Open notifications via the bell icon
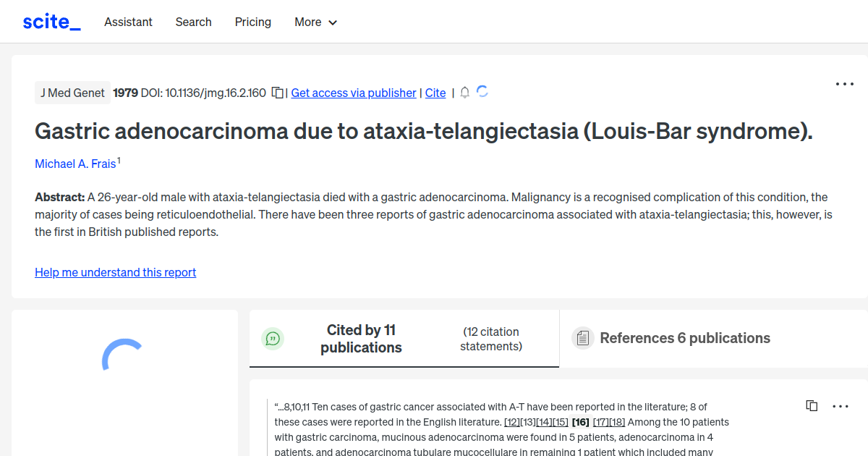Viewport: 868px width, 456px height. [464, 93]
